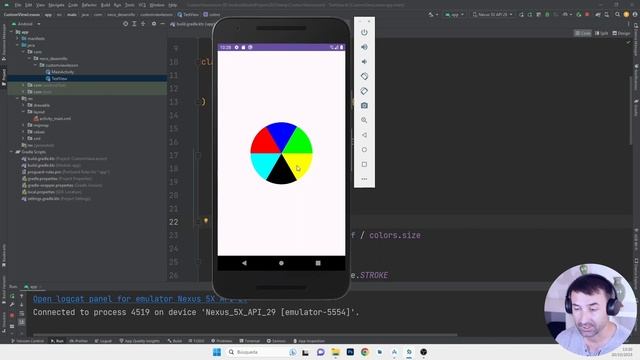Expand the values folder in res

coord(24,132)
